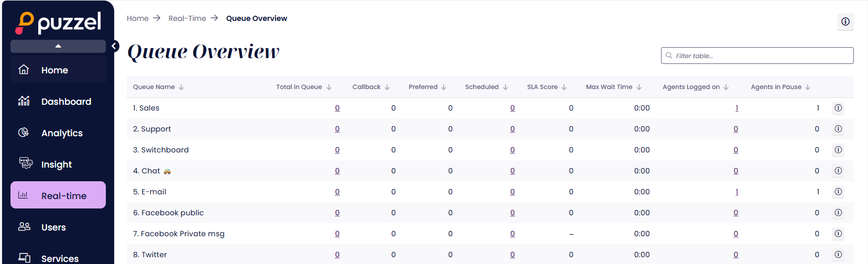Click the Users icon in sidebar
Viewport: 868px width, 264px height.
click(24, 227)
